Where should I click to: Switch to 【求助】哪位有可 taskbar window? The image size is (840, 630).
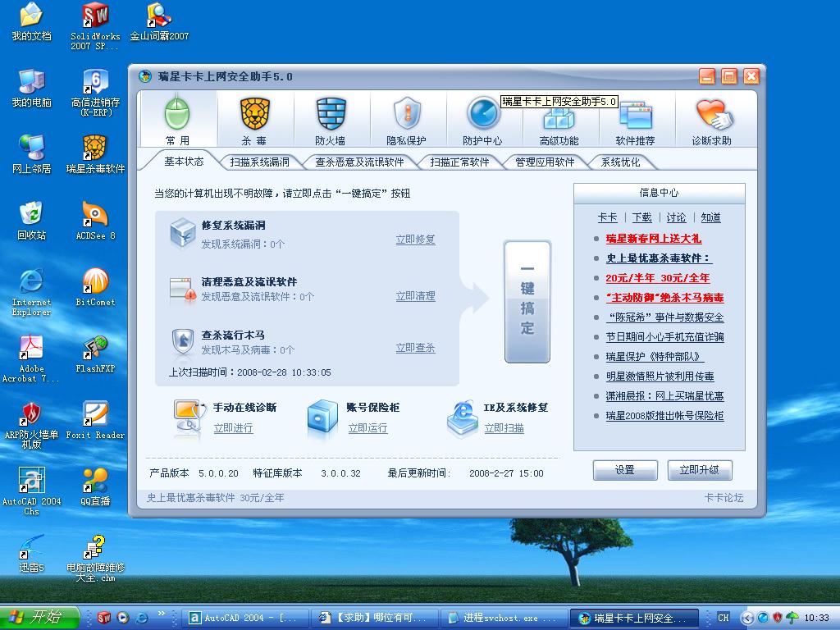[x=375, y=618]
